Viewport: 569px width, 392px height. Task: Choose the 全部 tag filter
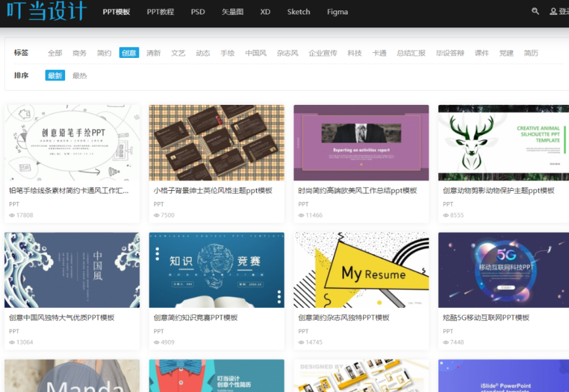point(55,53)
